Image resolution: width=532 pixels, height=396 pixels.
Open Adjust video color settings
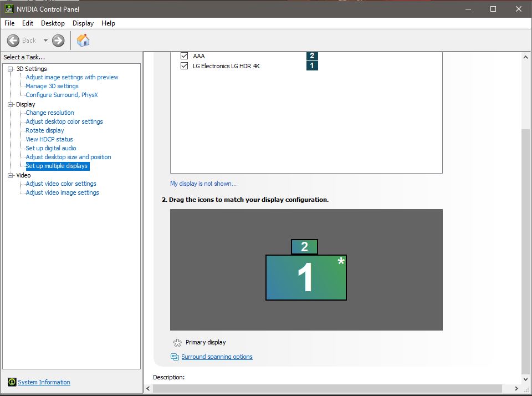point(61,184)
